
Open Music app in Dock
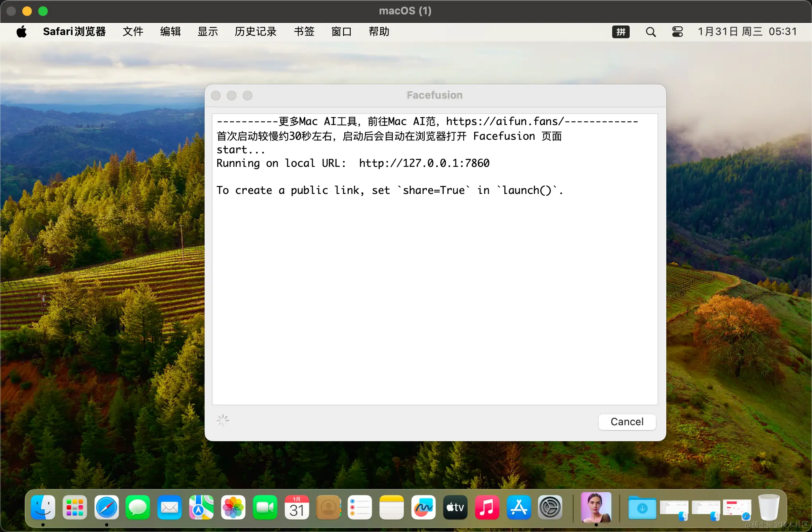tap(487, 508)
